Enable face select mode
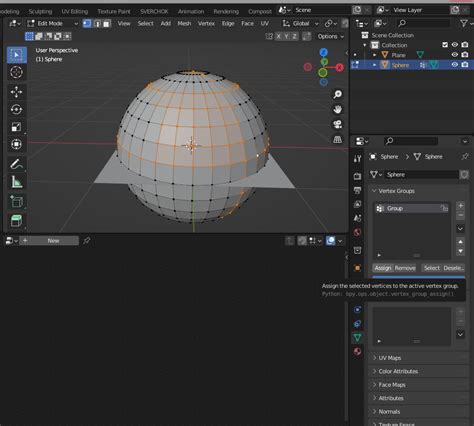Image resolution: width=474 pixels, height=426 pixels. [107, 24]
